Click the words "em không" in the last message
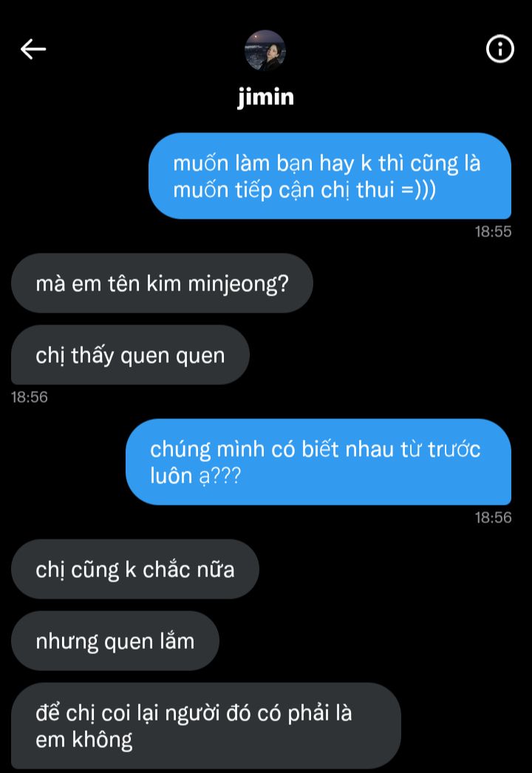Viewport: 532px width, 773px height. pyautogui.click(x=83, y=740)
